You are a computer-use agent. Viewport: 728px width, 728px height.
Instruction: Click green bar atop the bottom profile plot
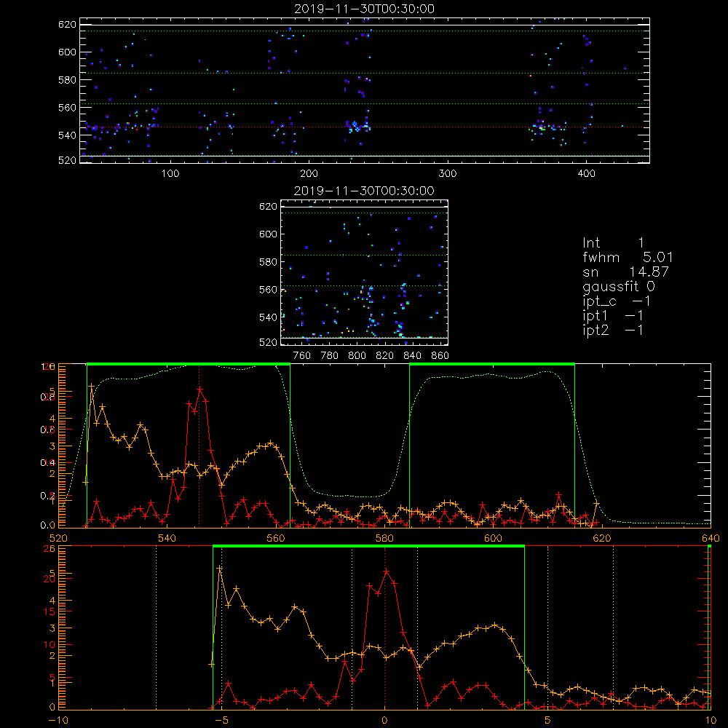(368, 546)
